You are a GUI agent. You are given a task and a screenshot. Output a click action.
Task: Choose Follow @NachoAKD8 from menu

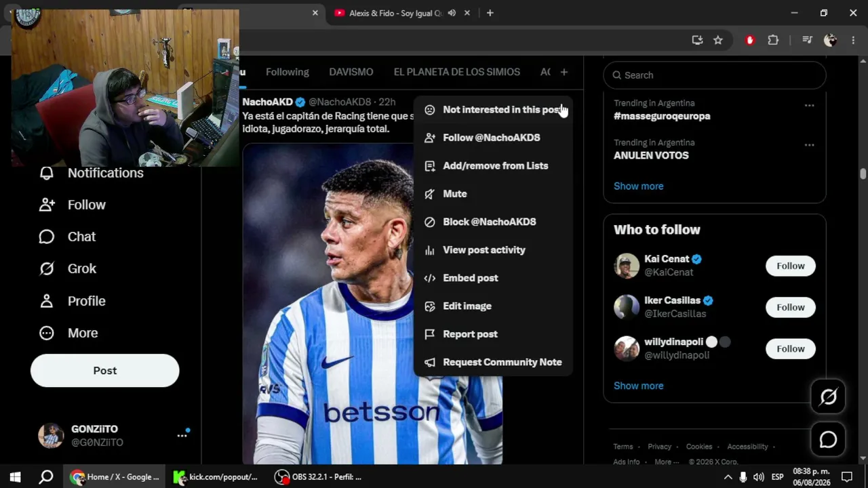493,138
